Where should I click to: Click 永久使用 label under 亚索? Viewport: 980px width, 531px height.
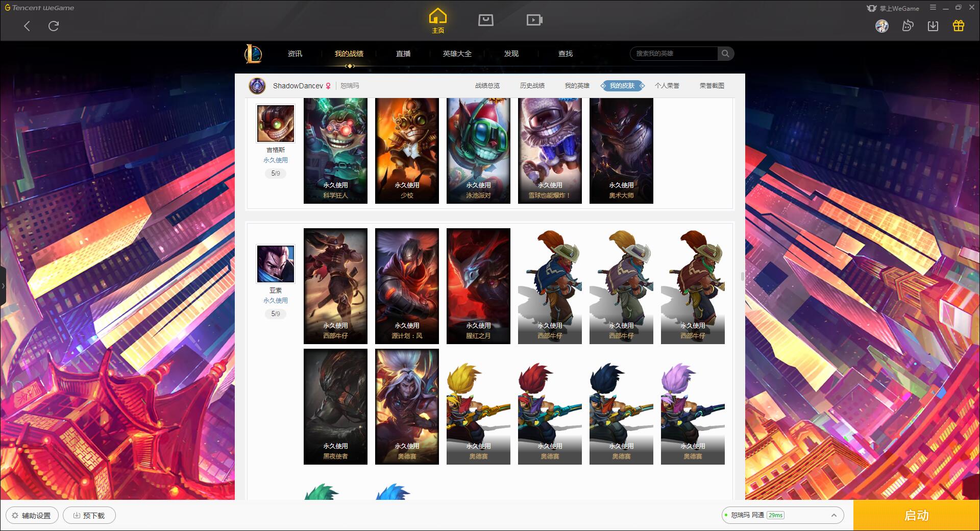point(276,301)
